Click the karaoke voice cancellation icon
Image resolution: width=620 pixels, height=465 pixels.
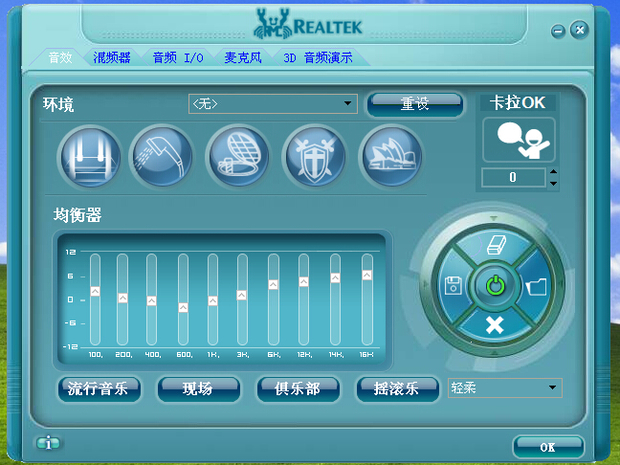(x=519, y=140)
